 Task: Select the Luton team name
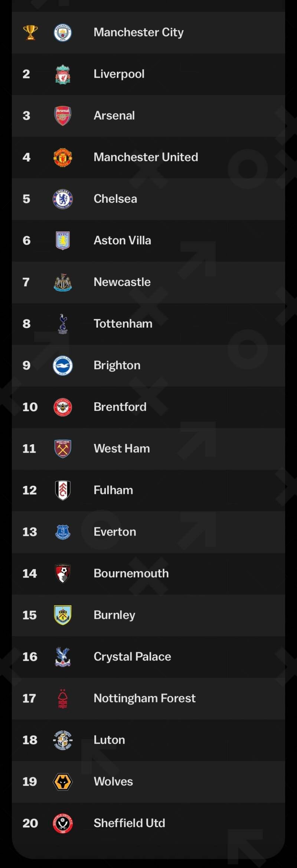pyautogui.click(x=109, y=740)
